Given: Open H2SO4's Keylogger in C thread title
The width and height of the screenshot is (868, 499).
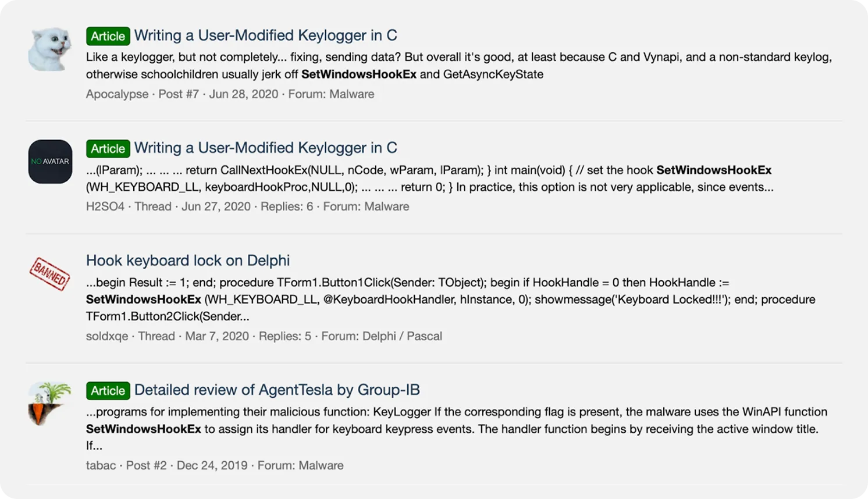Looking at the screenshot, I should click(265, 148).
